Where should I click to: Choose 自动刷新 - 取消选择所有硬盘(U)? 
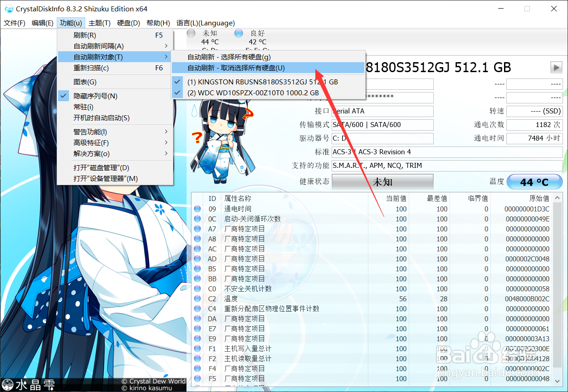click(268, 68)
